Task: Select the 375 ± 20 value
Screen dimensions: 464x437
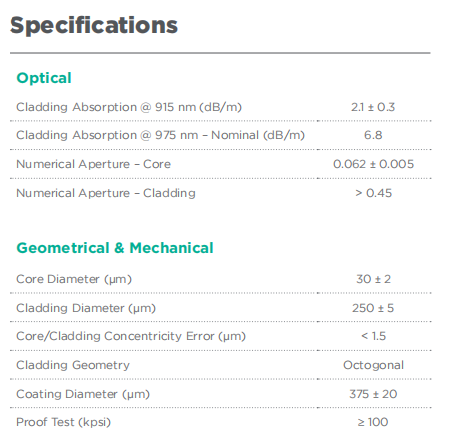Action: point(373,394)
